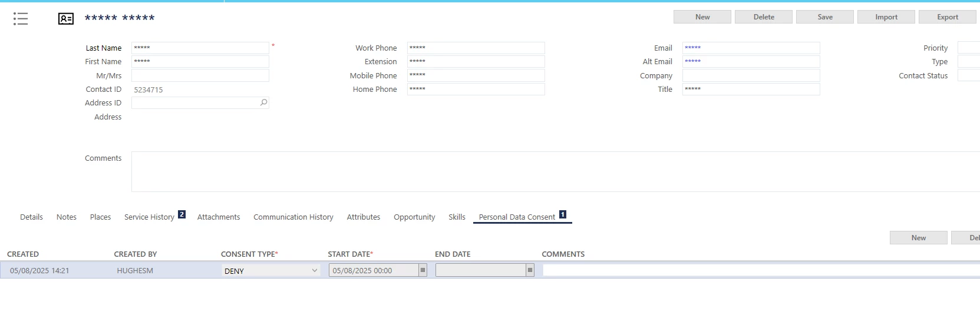This screenshot has width=980, height=328.
Task: Click Contact ID value 5234715
Action: 149,90
